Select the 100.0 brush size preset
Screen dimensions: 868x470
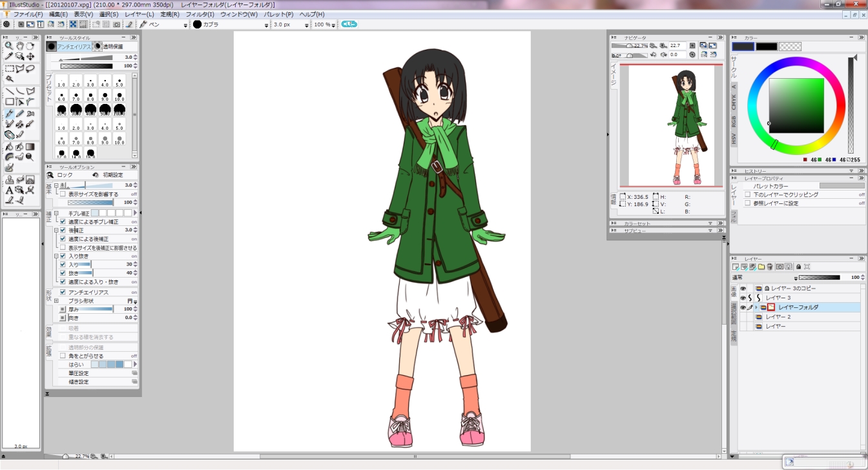point(119,109)
